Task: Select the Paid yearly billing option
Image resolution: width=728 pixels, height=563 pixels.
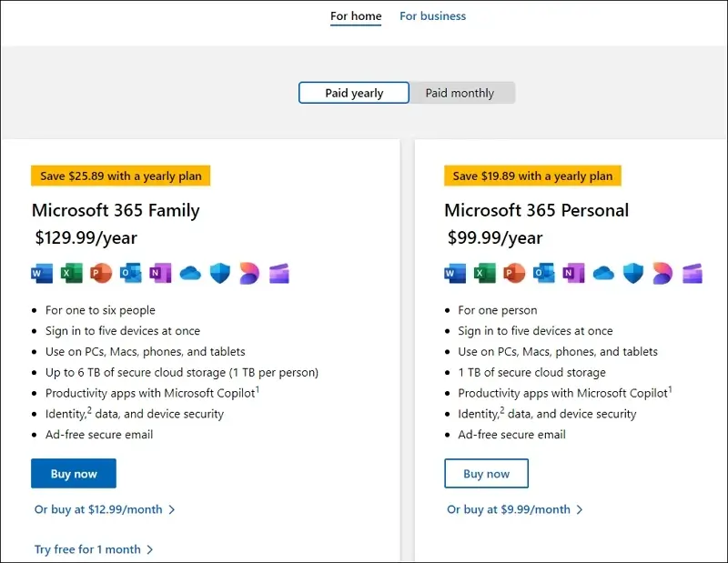Action: pyautogui.click(x=354, y=93)
